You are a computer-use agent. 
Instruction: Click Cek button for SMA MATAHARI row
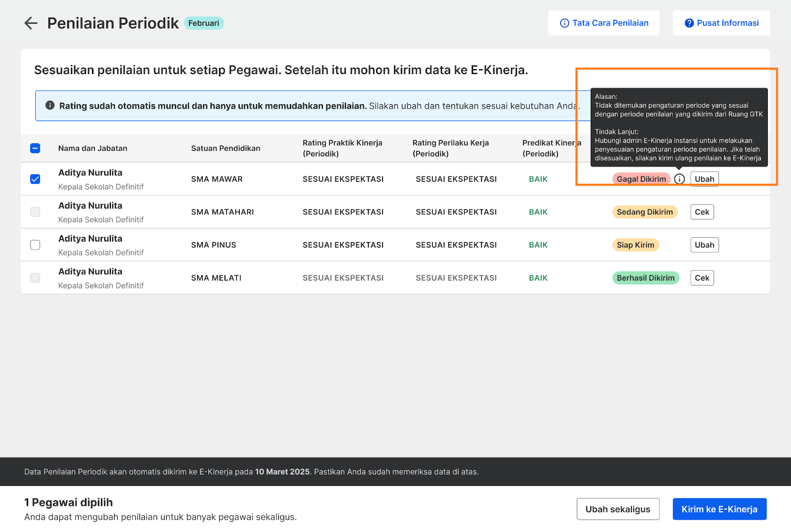pos(702,212)
